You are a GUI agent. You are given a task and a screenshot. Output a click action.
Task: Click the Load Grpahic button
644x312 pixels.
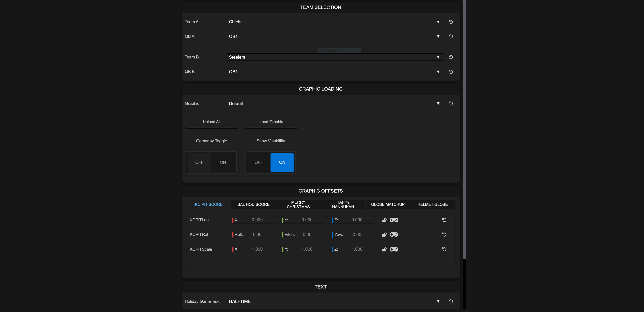coord(271,122)
